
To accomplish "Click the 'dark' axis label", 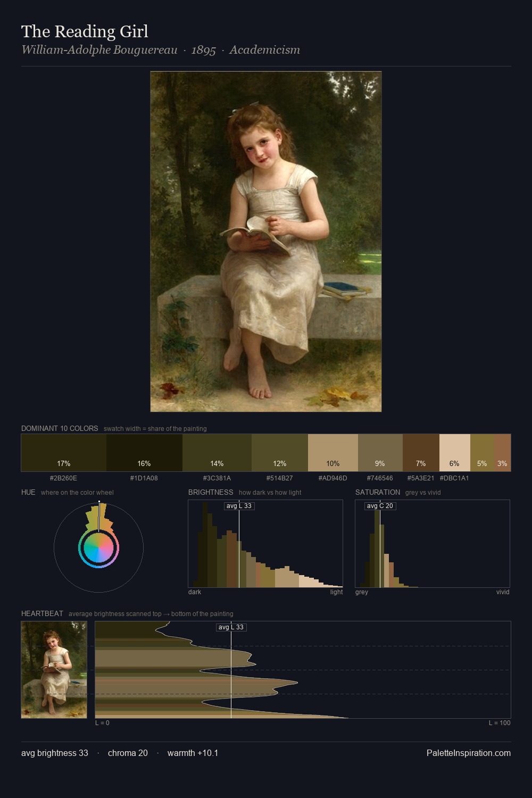I will point(195,592).
